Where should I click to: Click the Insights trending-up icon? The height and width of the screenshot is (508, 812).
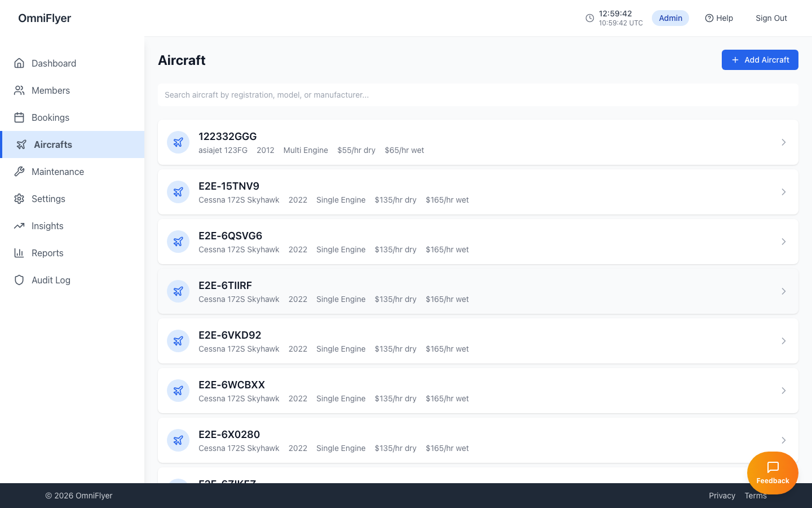click(19, 226)
